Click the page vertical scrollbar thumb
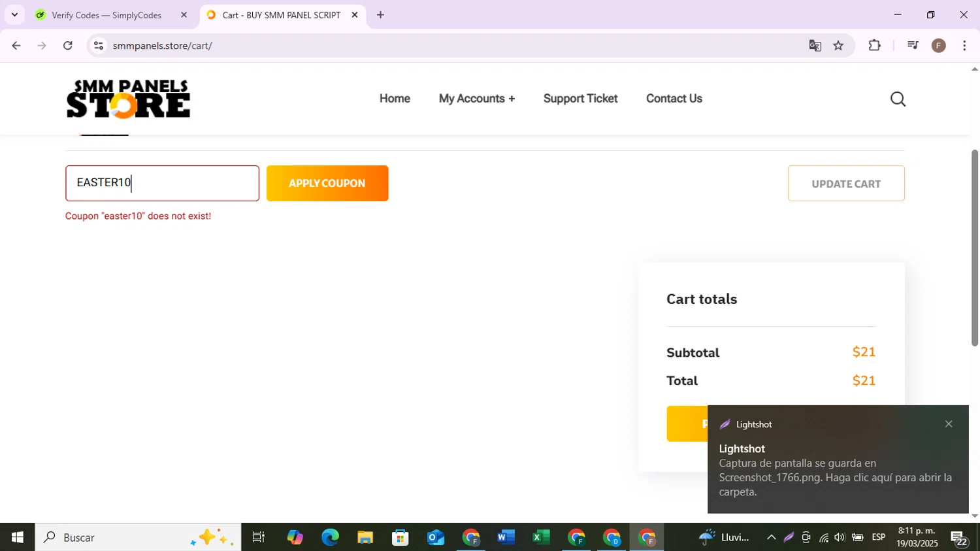Screen dimensions: 980x551 [974, 248]
